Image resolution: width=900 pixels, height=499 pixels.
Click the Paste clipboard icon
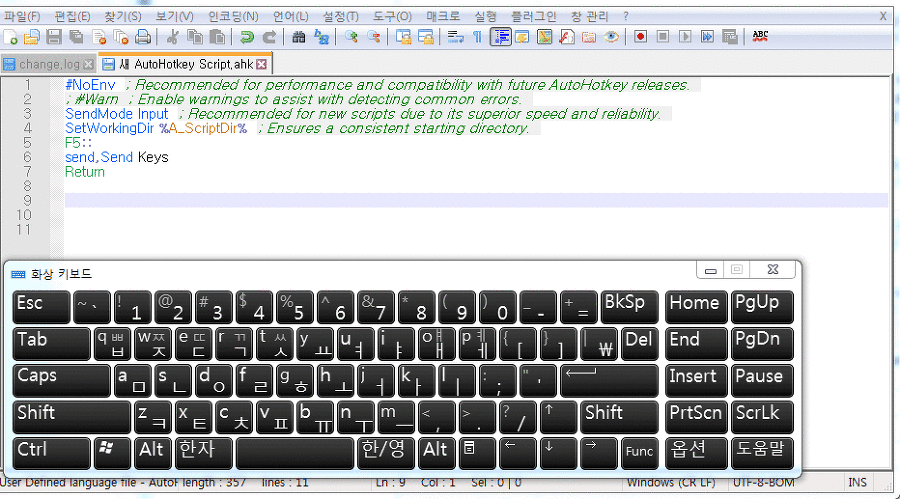(217, 37)
